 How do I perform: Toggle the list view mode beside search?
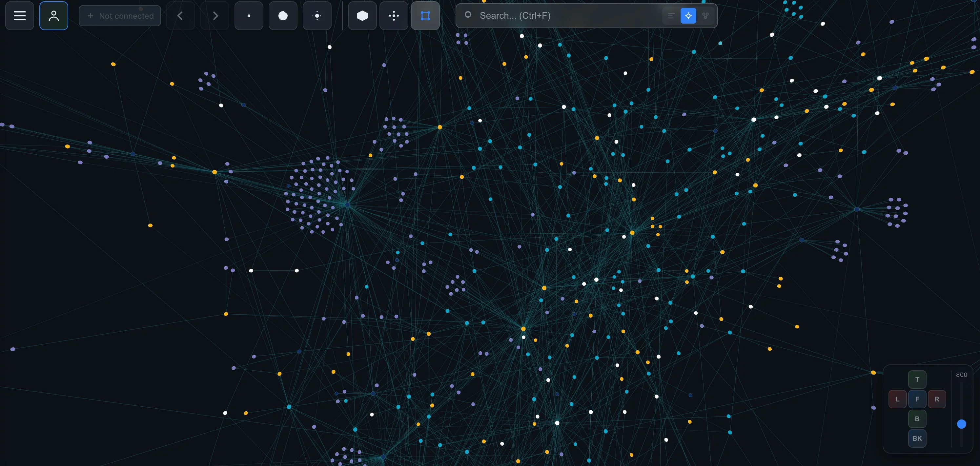tap(671, 16)
